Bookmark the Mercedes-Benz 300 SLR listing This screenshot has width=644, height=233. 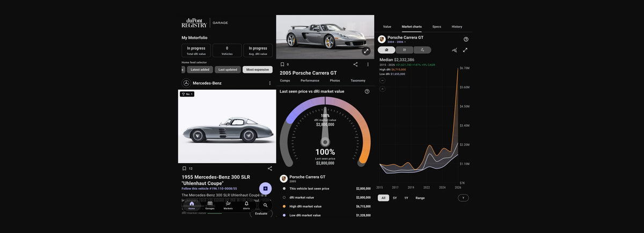[x=184, y=168]
